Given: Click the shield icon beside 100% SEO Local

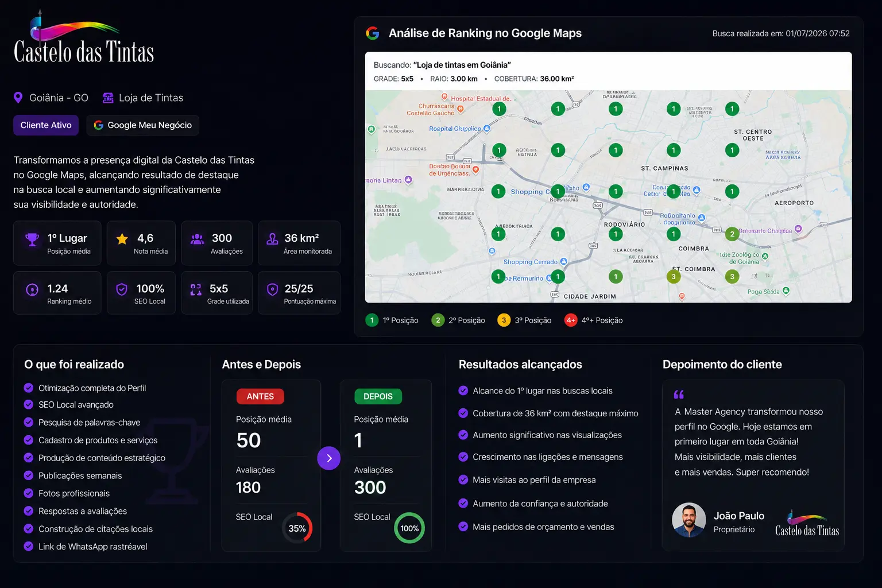Looking at the screenshot, I should point(122,289).
